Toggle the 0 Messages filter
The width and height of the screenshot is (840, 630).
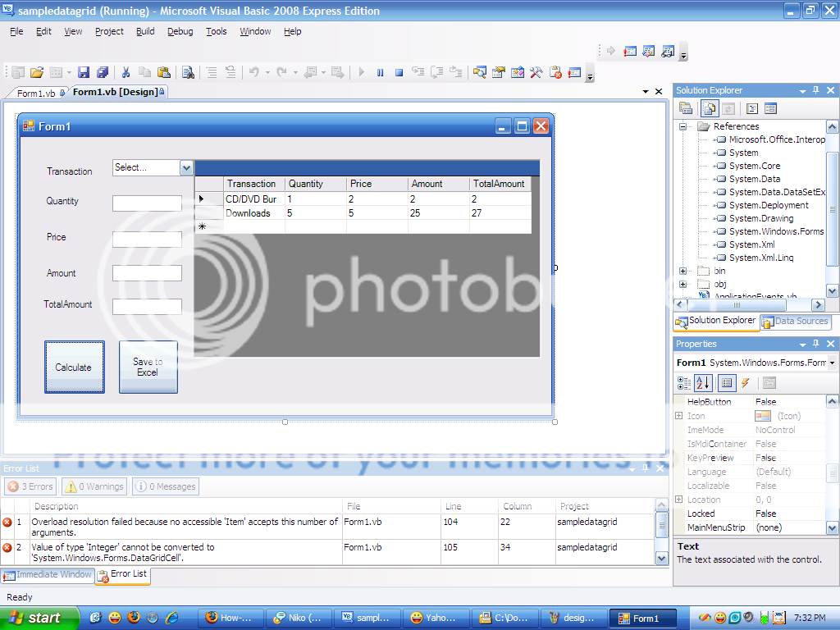tap(166, 486)
